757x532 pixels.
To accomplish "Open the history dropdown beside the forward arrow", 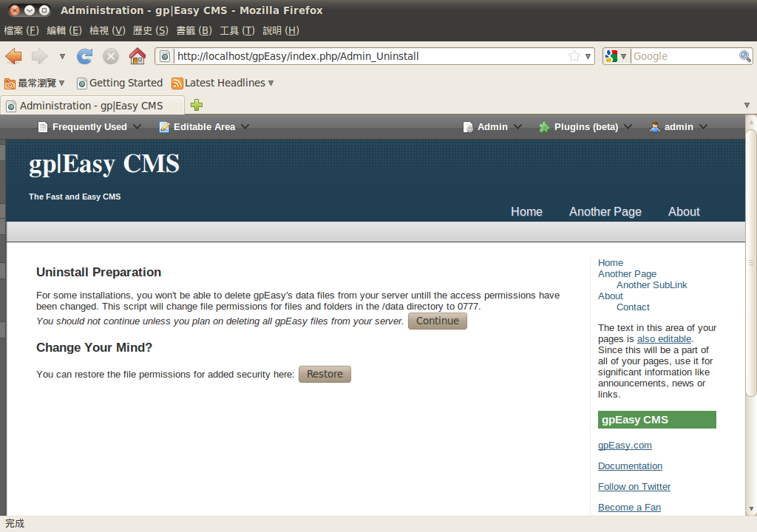I will click(x=62, y=56).
